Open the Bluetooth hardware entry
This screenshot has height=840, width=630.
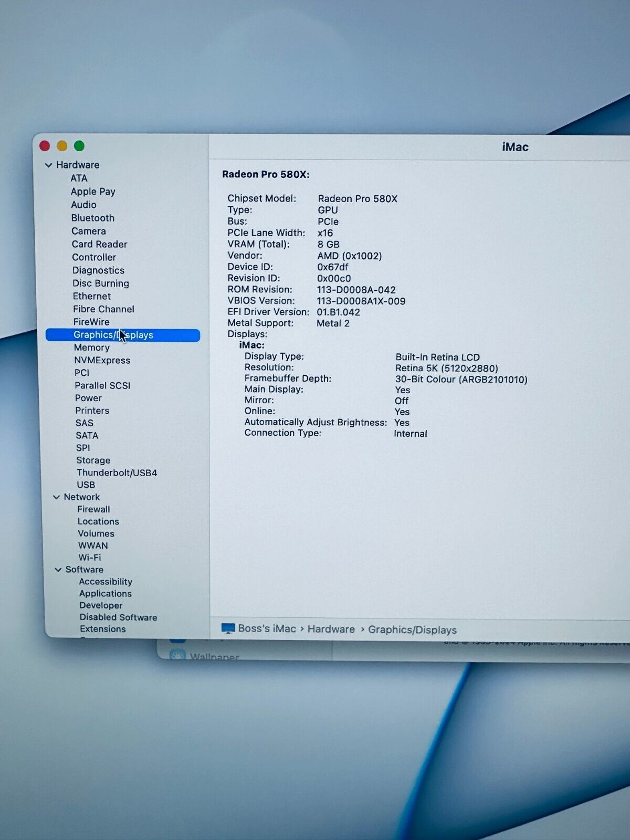coord(93,218)
